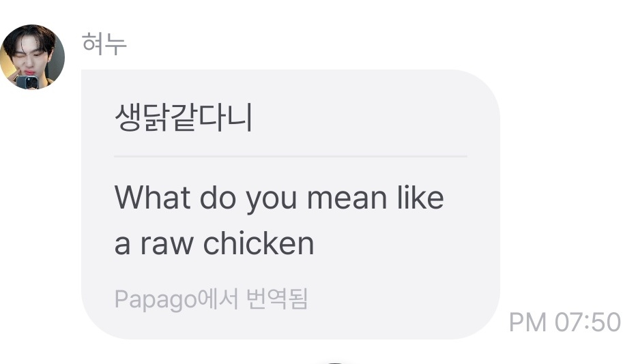Image resolution: width=623 pixels, height=364 pixels.
Task: Click the dark partial element at bottom
Action: pos(336,363)
